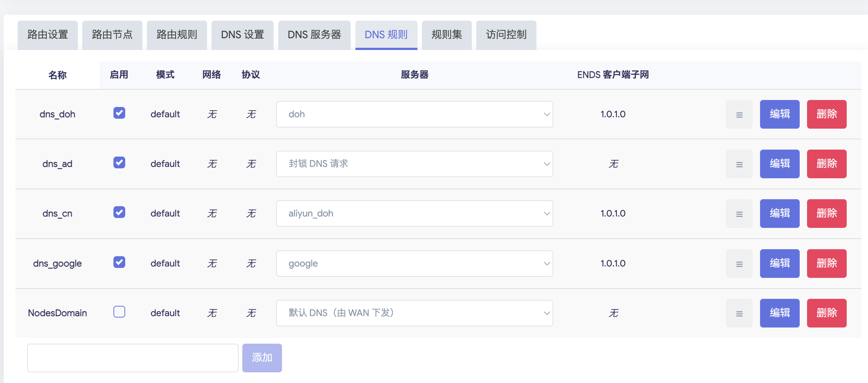The width and height of the screenshot is (868, 383).
Task: Open the doh server dropdown
Action: tap(414, 114)
